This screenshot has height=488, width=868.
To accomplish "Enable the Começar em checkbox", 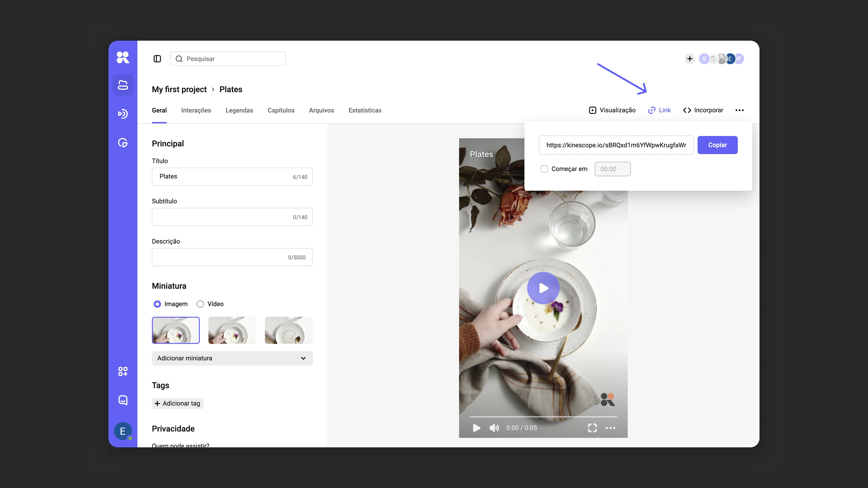I will pyautogui.click(x=544, y=169).
